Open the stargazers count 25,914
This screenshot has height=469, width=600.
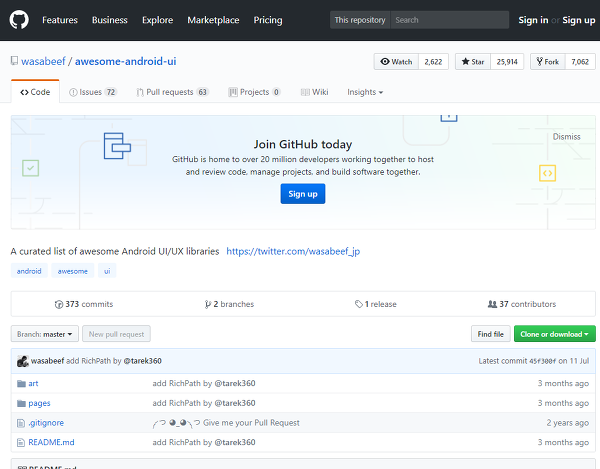507,62
